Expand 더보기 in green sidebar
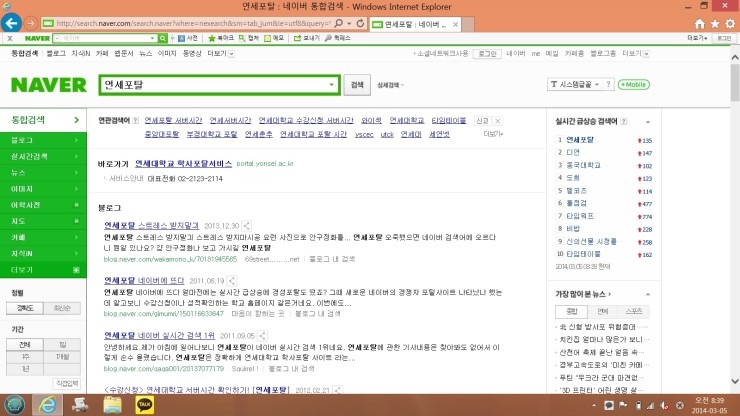This screenshot has width=740, height=416. tap(43, 270)
